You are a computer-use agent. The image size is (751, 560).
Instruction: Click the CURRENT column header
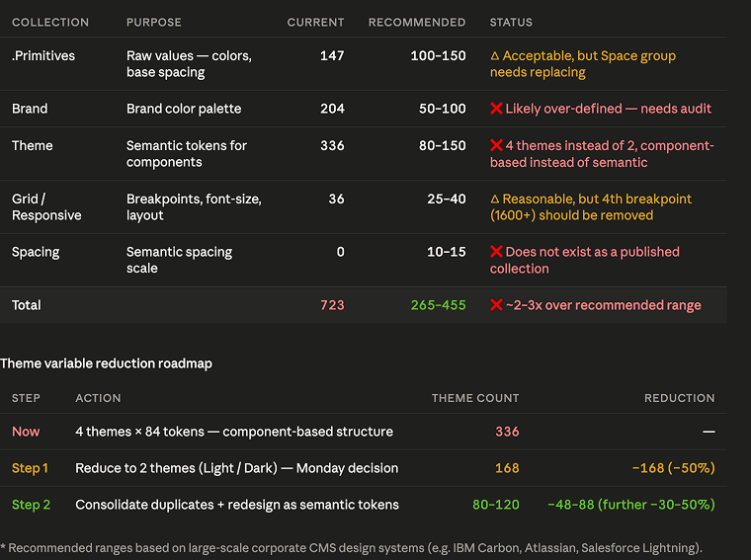pyautogui.click(x=315, y=23)
